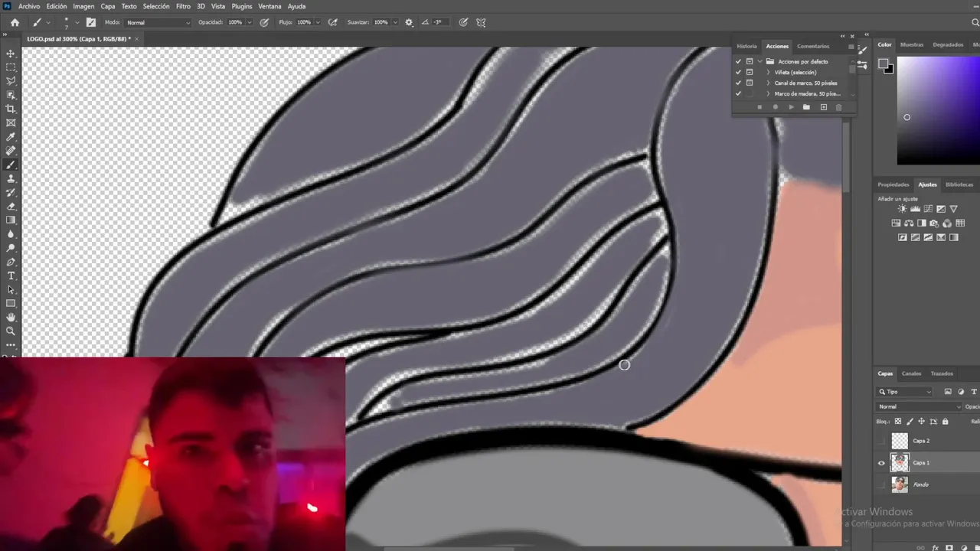Stop action recording in Acciones panel
Screen dimensions: 980x551
point(759,107)
